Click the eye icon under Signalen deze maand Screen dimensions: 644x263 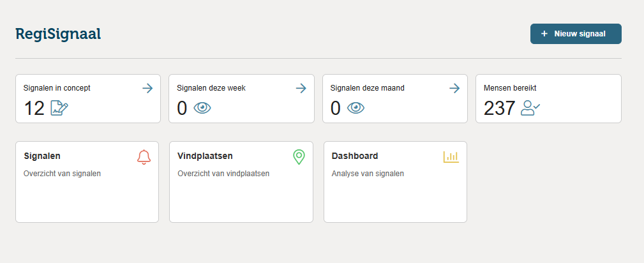356,108
